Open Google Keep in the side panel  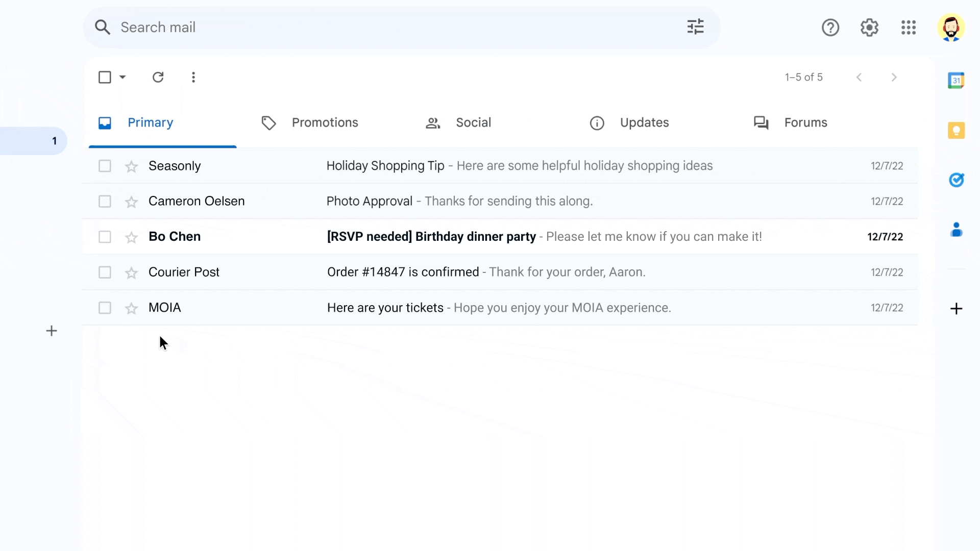[x=958, y=130]
